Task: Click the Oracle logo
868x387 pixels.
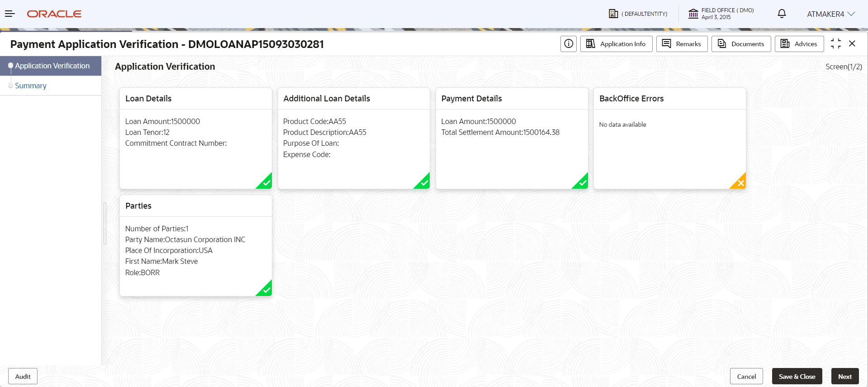Action: tap(54, 14)
